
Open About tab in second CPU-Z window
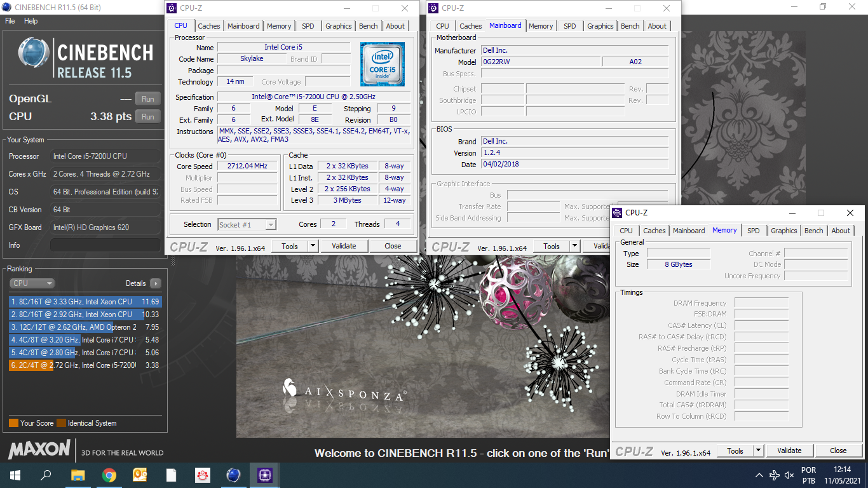coord(657,26)
